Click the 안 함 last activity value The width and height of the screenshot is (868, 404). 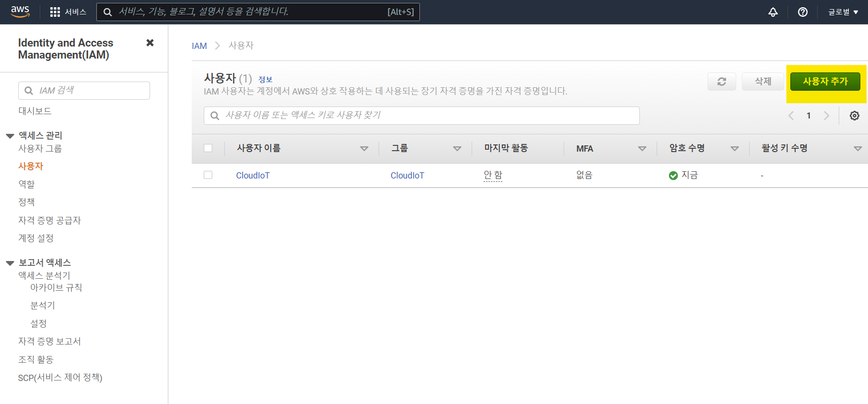493,175
